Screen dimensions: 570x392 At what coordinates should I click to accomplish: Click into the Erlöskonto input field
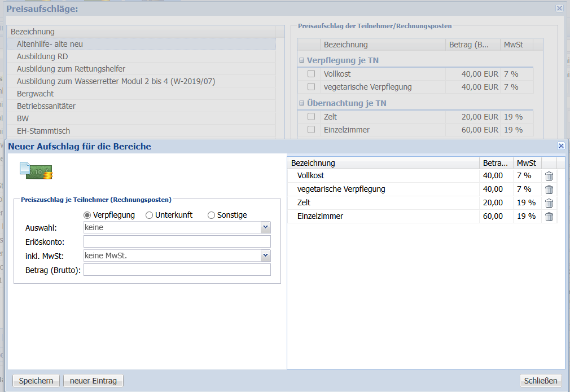pyautogui.click(x=177, y=241)
